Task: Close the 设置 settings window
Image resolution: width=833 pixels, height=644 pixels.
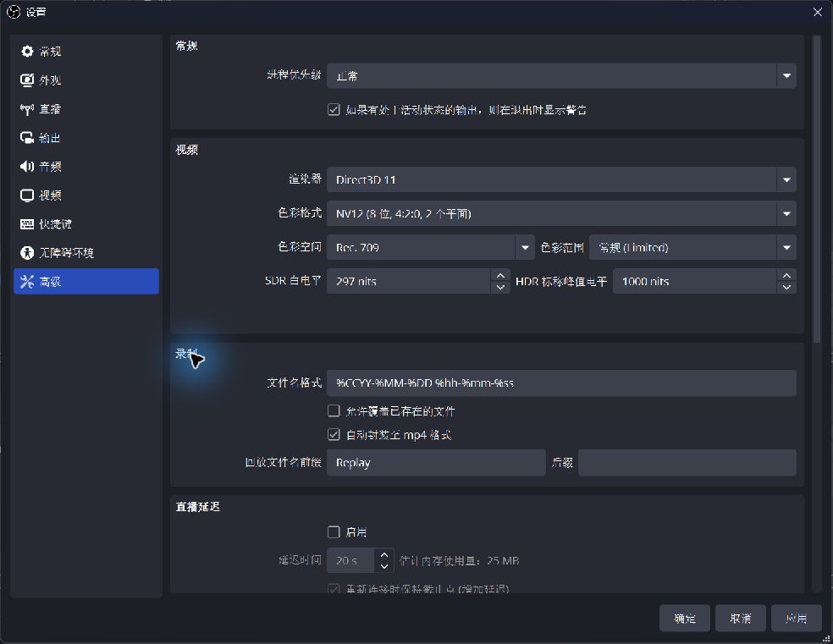Action: pyautogui.click(x=818, y=12)
